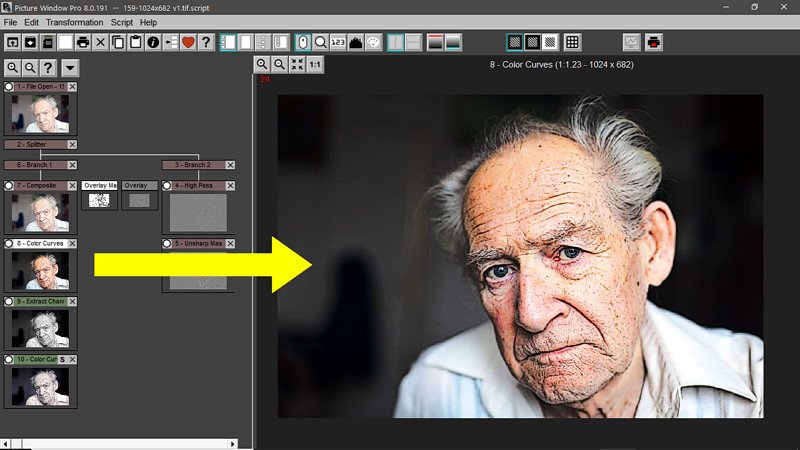Screen dimensions: 800x450
Task: Select the grid display icon
Action: point(572,42)
